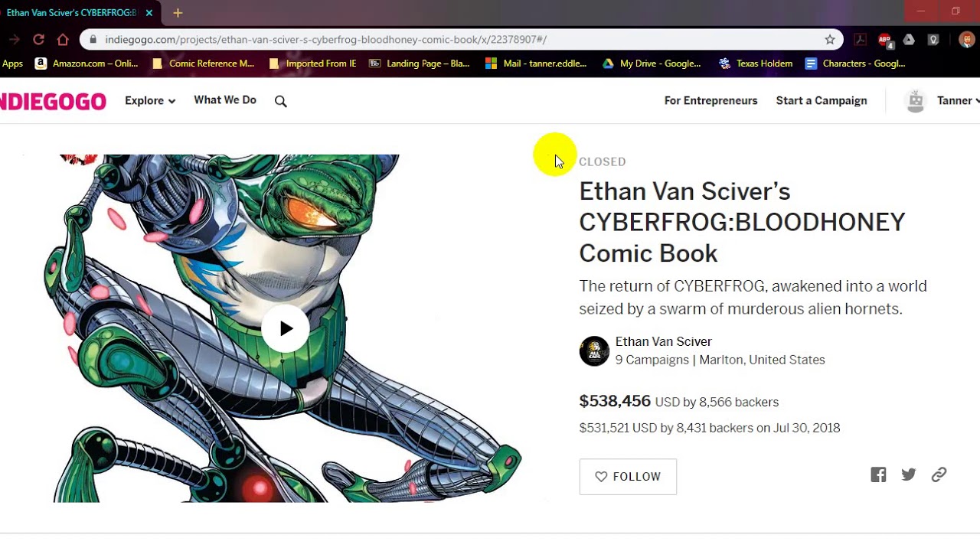Toggle the Follow heart button
Screen dimensions: 980x551
coord(628,477)
